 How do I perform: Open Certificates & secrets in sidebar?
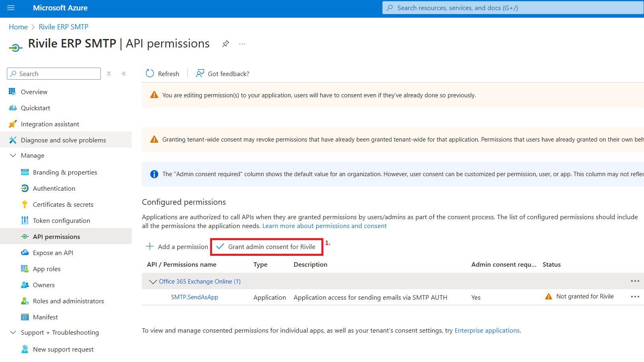[x=63, y=204]
